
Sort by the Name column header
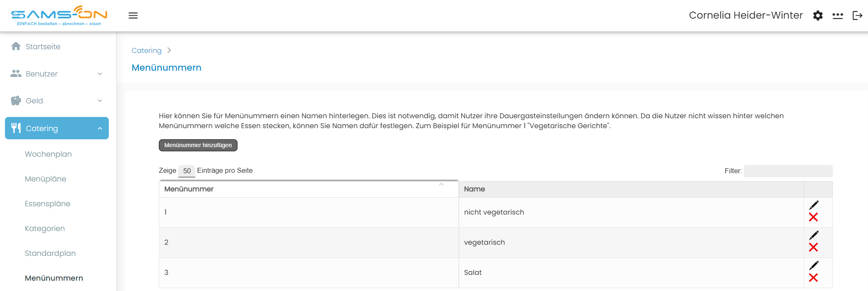[x=631, y=189]
